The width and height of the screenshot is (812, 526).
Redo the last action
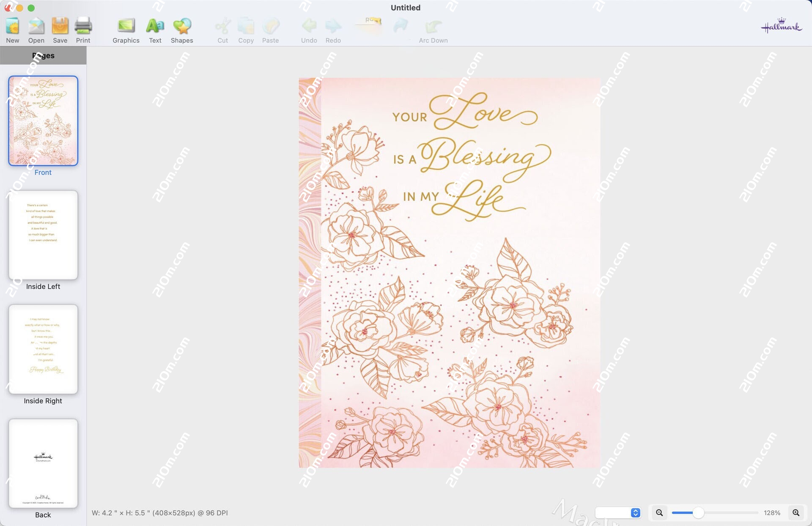[333, 29]
